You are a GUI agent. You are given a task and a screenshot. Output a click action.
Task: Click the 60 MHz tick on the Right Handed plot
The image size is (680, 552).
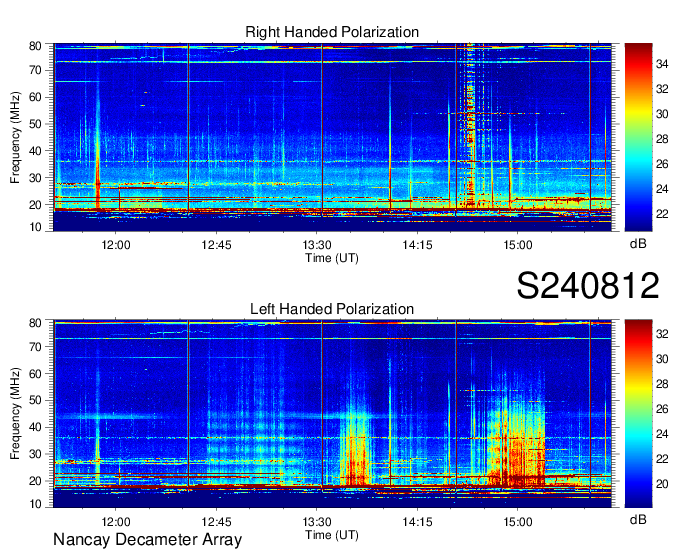[x=36, y=97]
